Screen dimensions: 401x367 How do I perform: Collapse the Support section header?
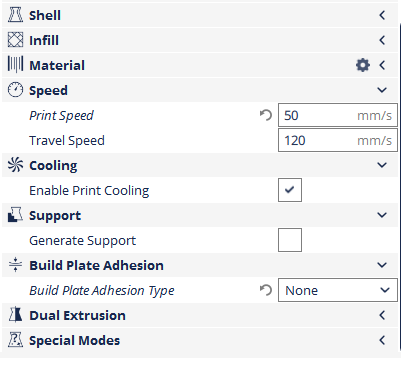click(200, 215)
